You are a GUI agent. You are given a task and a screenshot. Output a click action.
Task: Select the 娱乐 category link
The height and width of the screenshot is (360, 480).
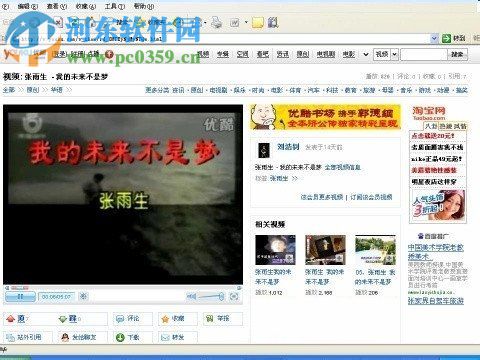click(x=239, y=90)
